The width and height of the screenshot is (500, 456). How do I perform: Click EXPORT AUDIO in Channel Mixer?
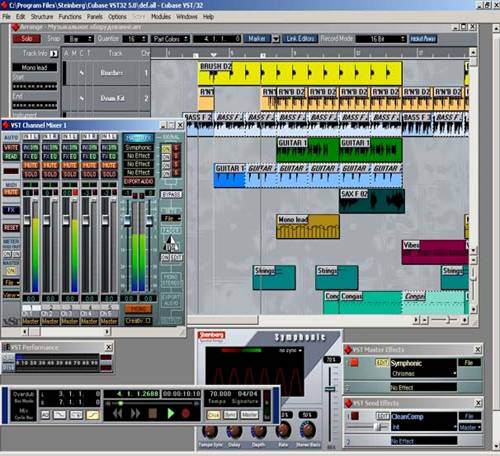point(139,181)
